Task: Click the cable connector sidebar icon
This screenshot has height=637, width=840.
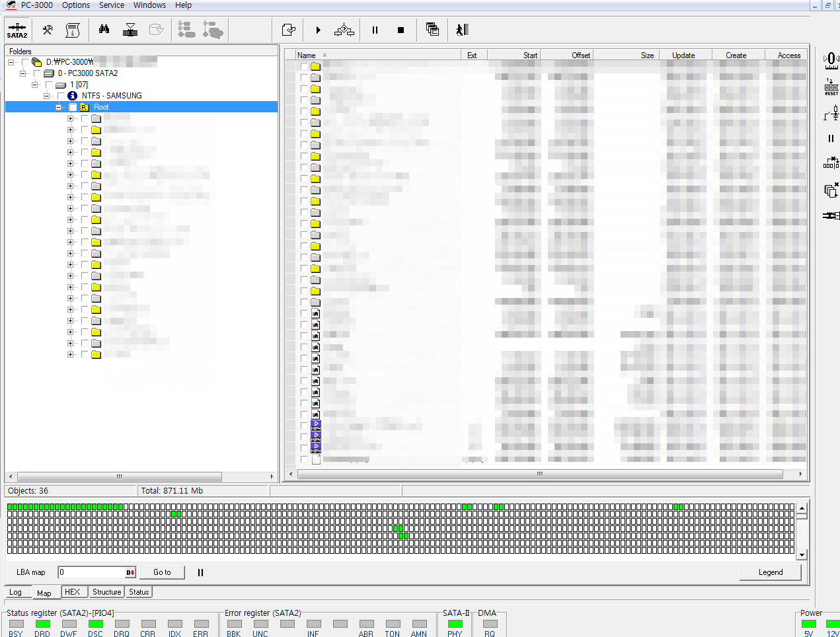Action: (x=831, y=215)
